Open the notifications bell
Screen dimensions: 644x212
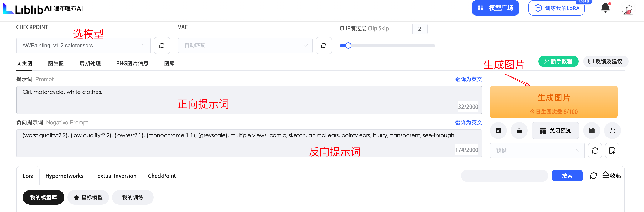(x=605, y=8)
